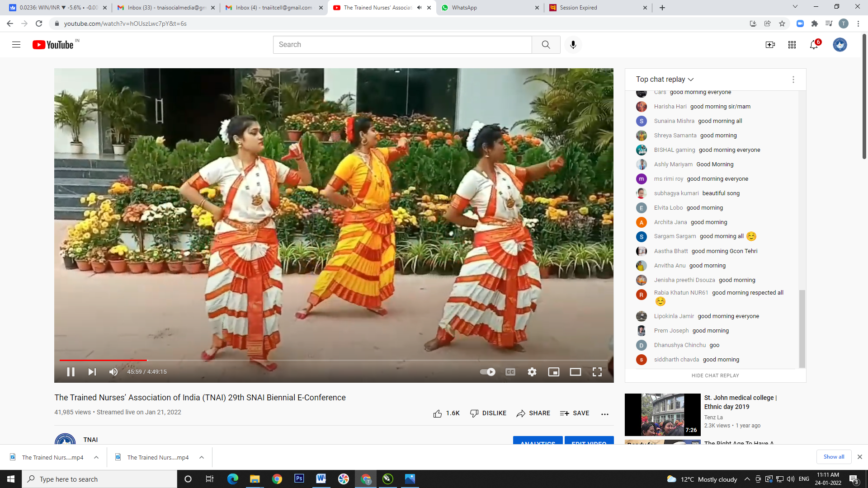Show hidden system tray icons

pyautogui.click(x=747, y=479)
